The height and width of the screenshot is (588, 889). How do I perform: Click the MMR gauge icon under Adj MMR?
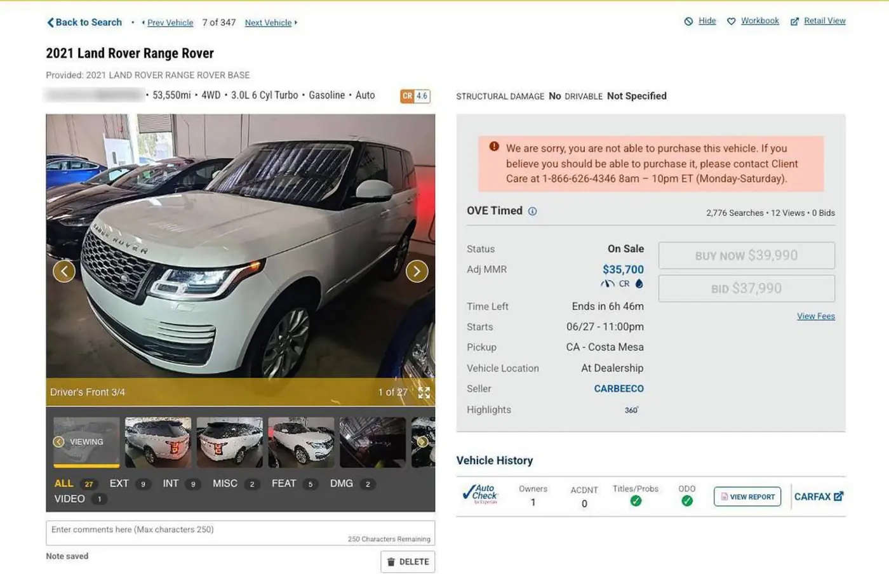608,284
